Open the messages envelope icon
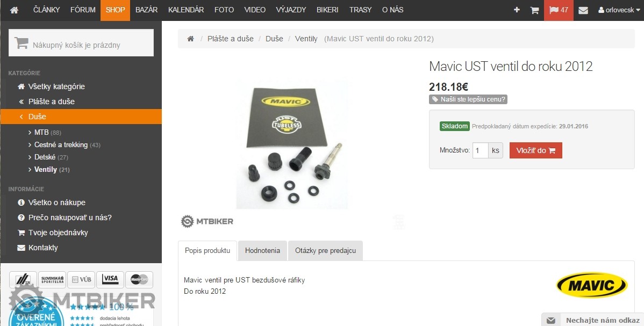 [583, 10]
